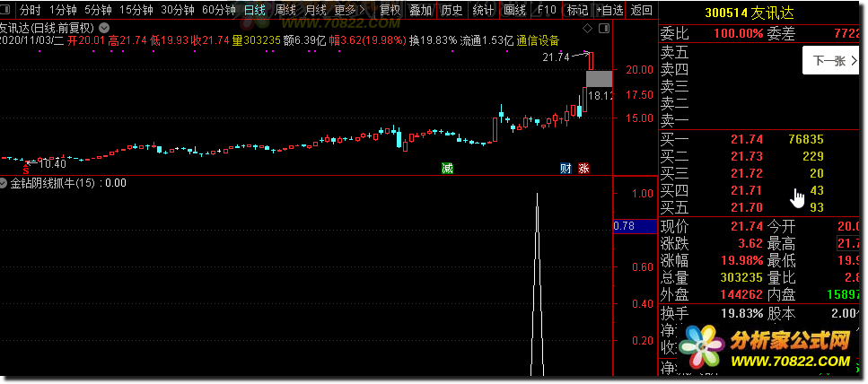Select the 日线 daily period
This screenshot has height=384, width=868.
point(255,9)
